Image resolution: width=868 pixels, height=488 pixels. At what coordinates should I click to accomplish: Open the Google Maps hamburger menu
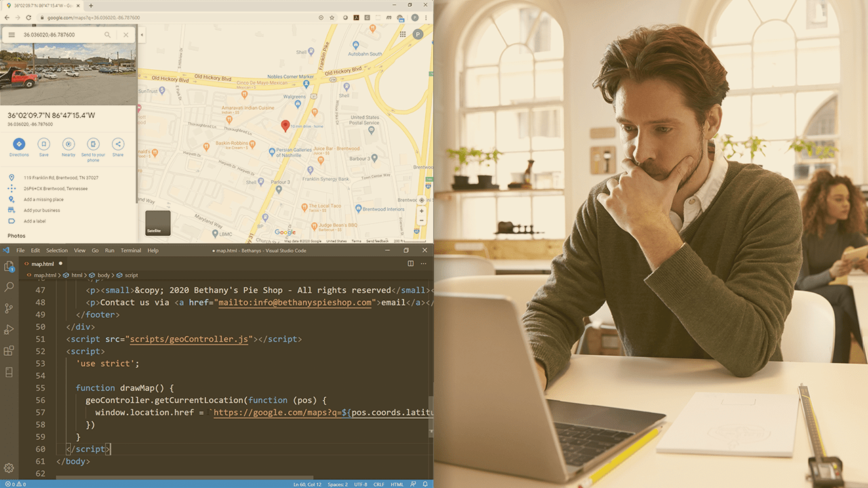pos(12,35)
